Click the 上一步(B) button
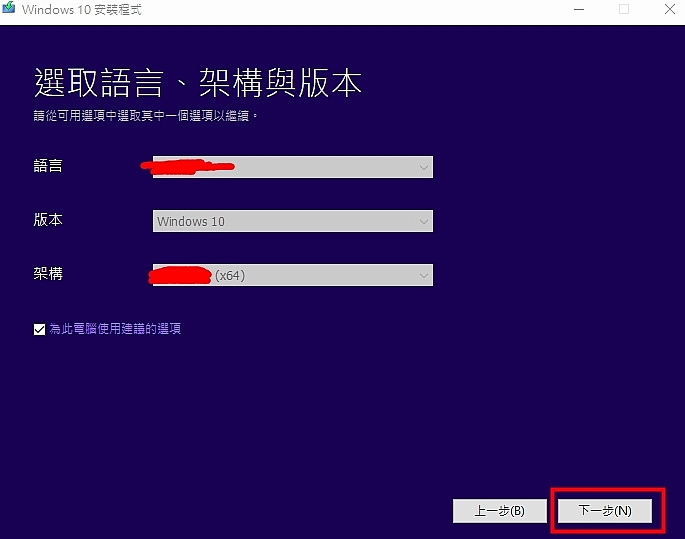This screenshot has height=539, width=685. click(x=500, y=511)
